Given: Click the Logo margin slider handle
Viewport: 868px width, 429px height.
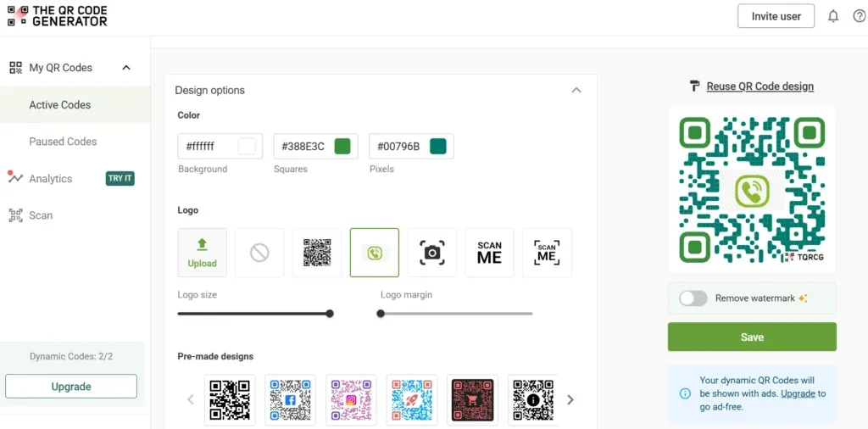Looking at the screenshot, I should click(x=381, y=314).
